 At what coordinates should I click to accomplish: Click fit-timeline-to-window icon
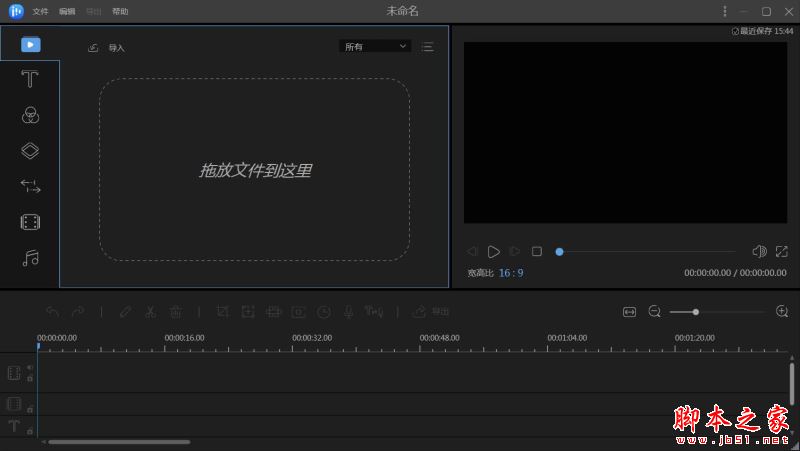pyautogui.click(x=630, y=312)
